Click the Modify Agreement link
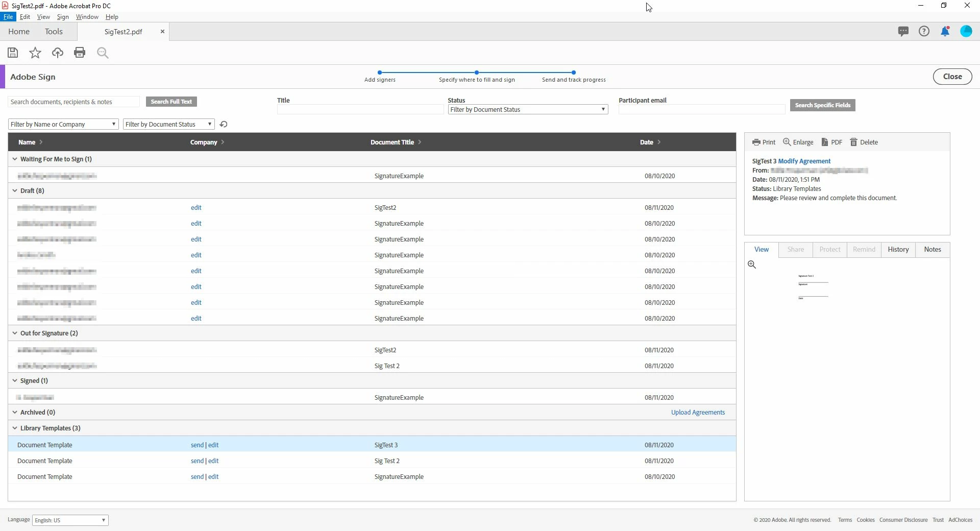Screen dimensions: 980x531 pyautogui.click(x=804, y=161)
